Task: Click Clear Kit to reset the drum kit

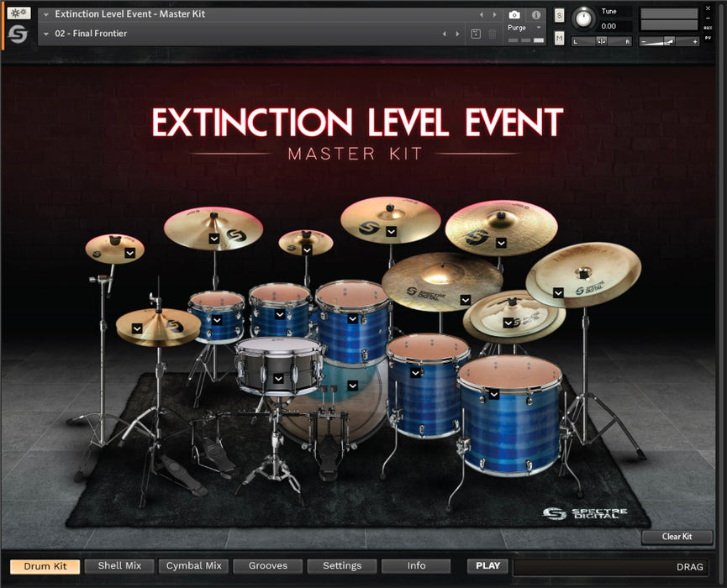Action: pos(677,537)
